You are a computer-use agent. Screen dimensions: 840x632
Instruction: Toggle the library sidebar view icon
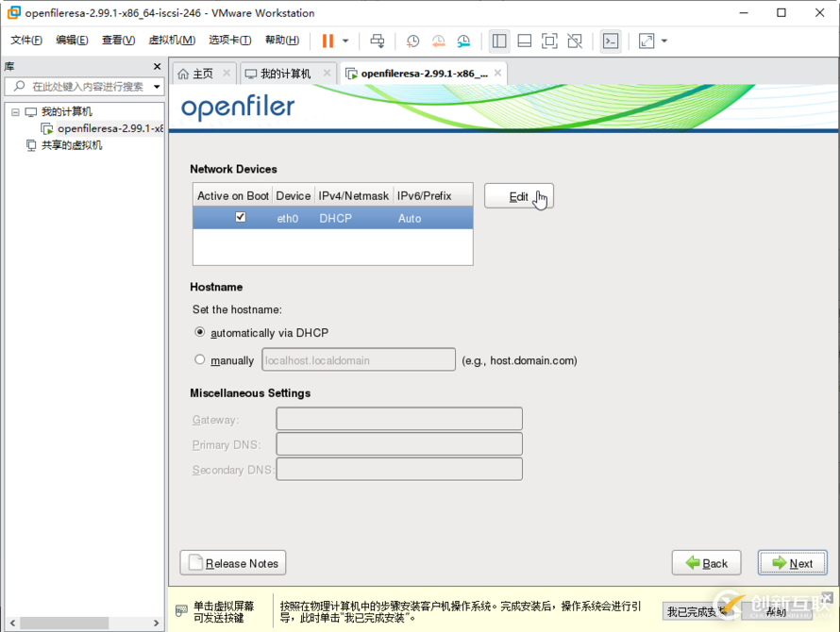tap(499, 41)
